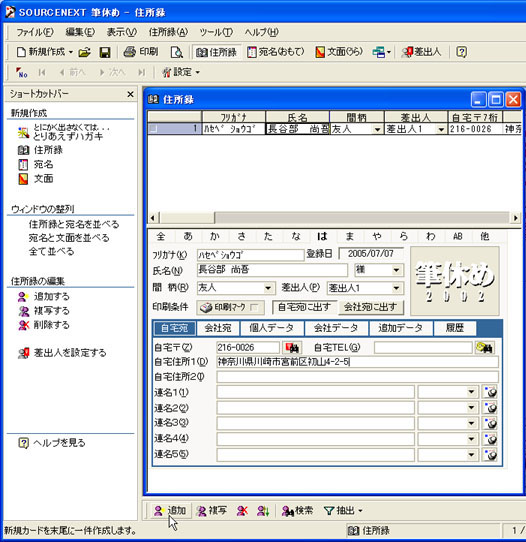Toggle the checkbox in row 1 of the list

coord(153,129)
